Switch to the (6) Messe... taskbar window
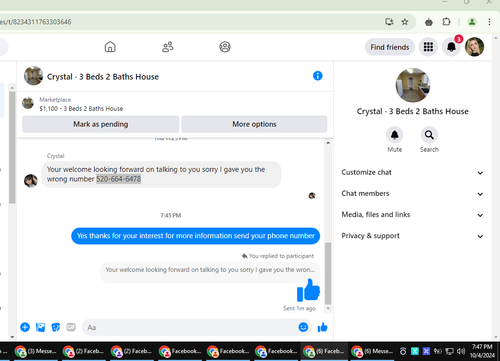 (372, 351)
